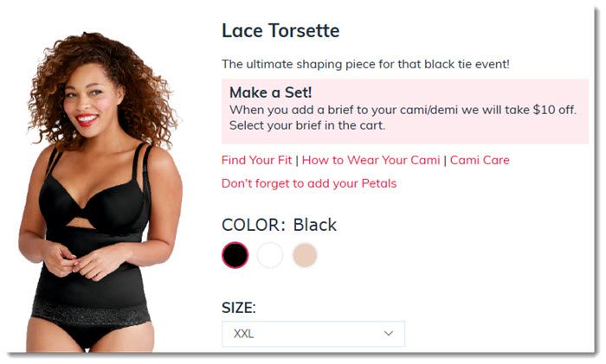Open How to Wear Your Cami link
Image resolution: width=606 pixels, height=364 pixels.
pyautogui.click(x=371, y=160)
